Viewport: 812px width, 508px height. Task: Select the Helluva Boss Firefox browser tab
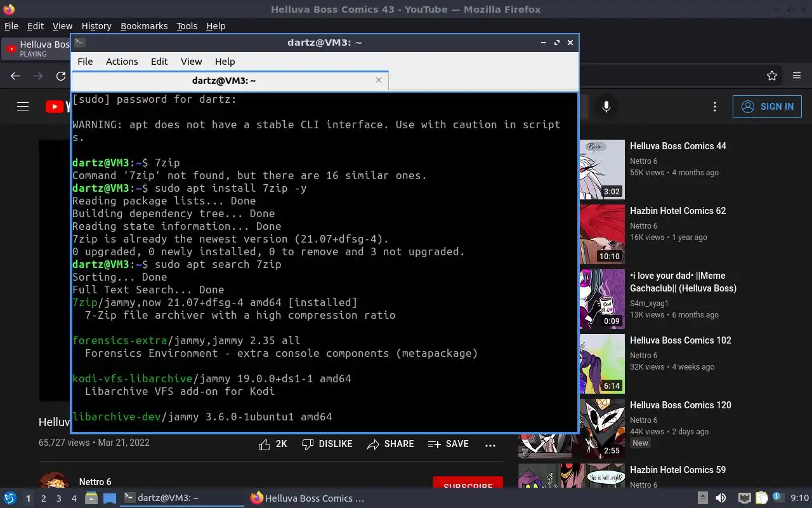point(37,49)
